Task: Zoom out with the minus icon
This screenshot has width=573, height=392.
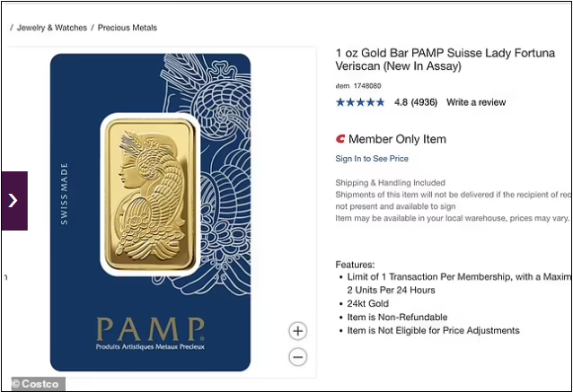Action: 298,357
